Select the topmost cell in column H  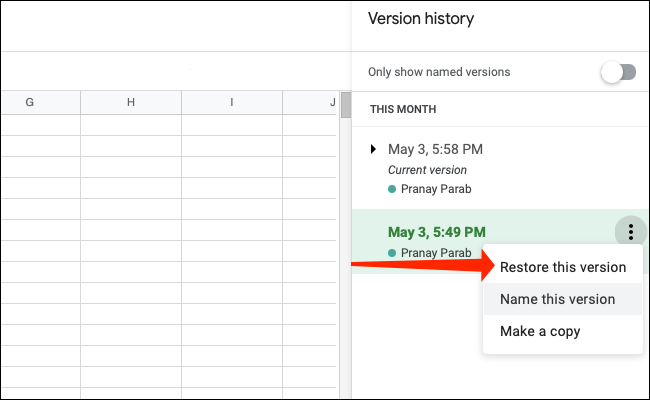(131, 125)
